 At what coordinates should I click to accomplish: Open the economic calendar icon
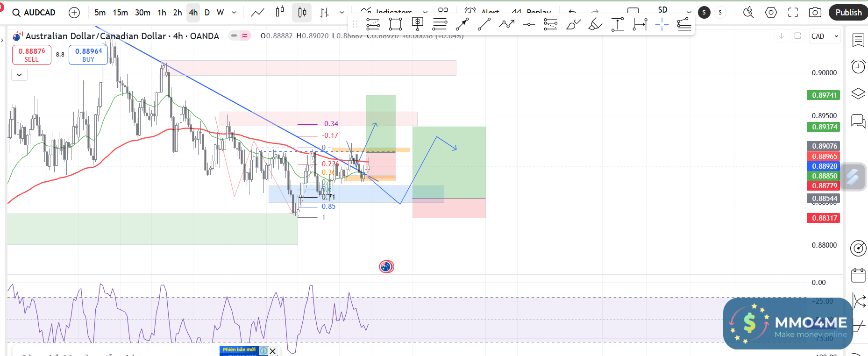point(858,275)
